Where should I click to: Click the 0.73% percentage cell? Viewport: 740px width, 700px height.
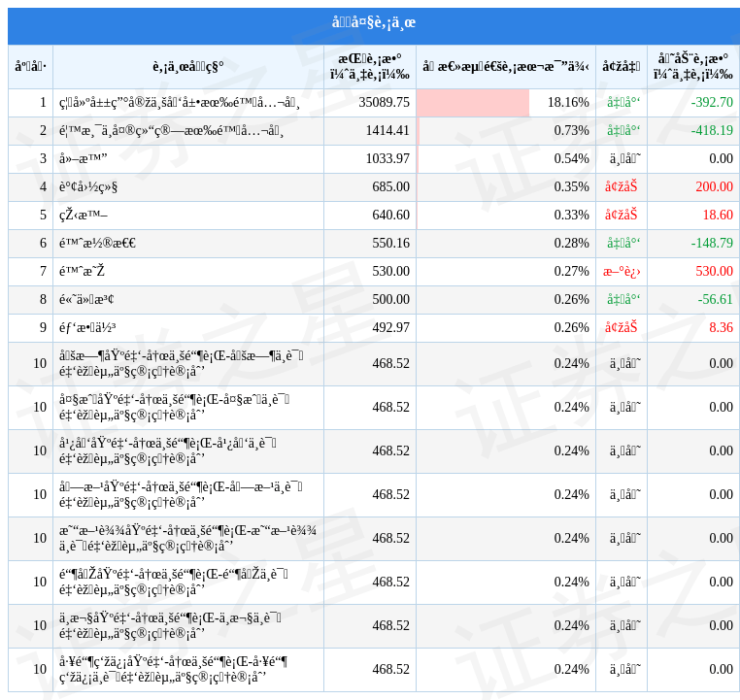pos(571,131)
